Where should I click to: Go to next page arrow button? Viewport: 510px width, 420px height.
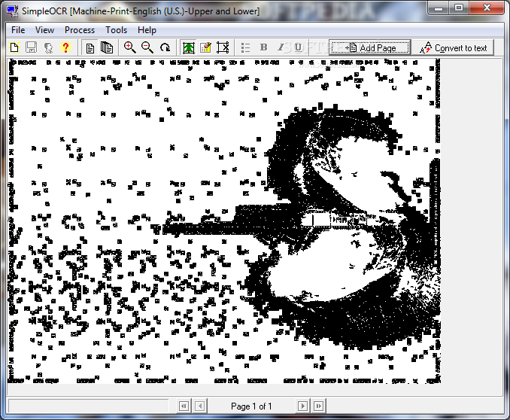(x=302, y=406)
